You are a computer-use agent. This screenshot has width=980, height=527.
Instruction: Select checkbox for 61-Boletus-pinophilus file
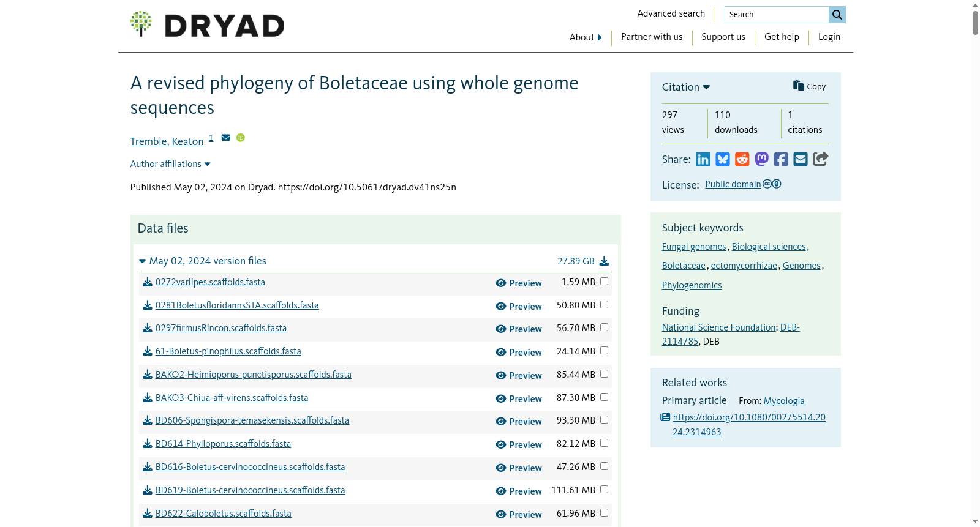(x=605, y=351)
